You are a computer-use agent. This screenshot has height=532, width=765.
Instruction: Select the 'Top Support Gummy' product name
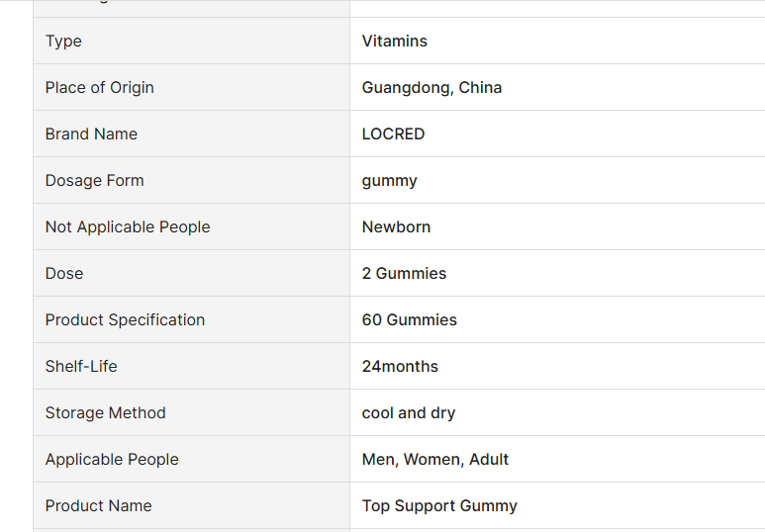[439, 506]
